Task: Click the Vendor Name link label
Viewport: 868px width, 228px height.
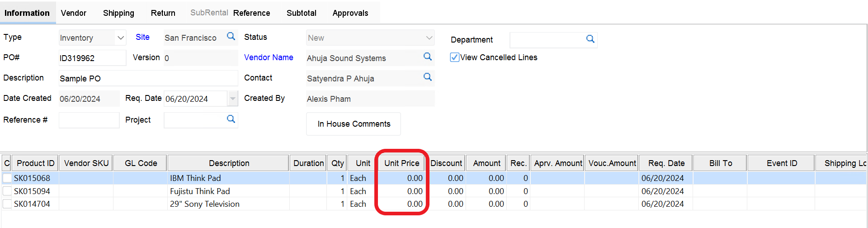Action: [x=269, y=57]
